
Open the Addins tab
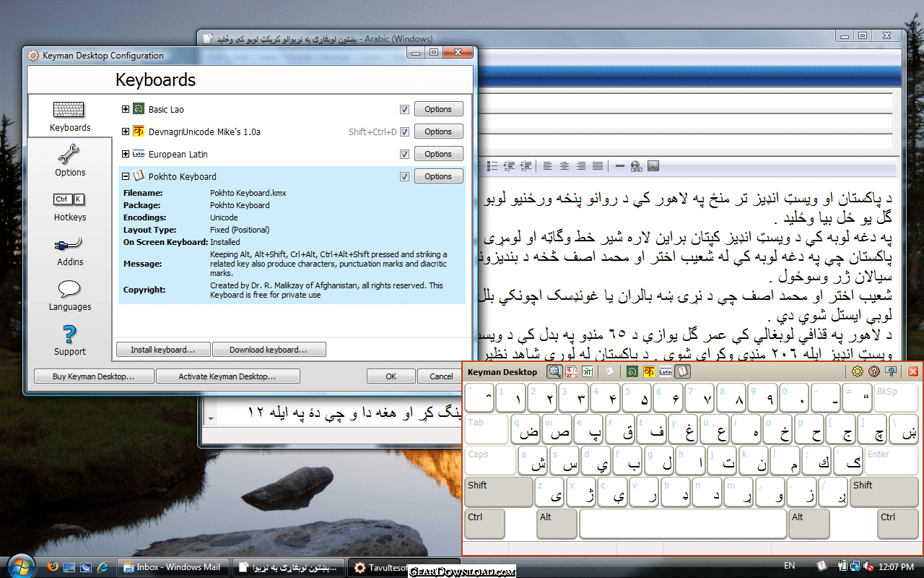pos(70,251)
